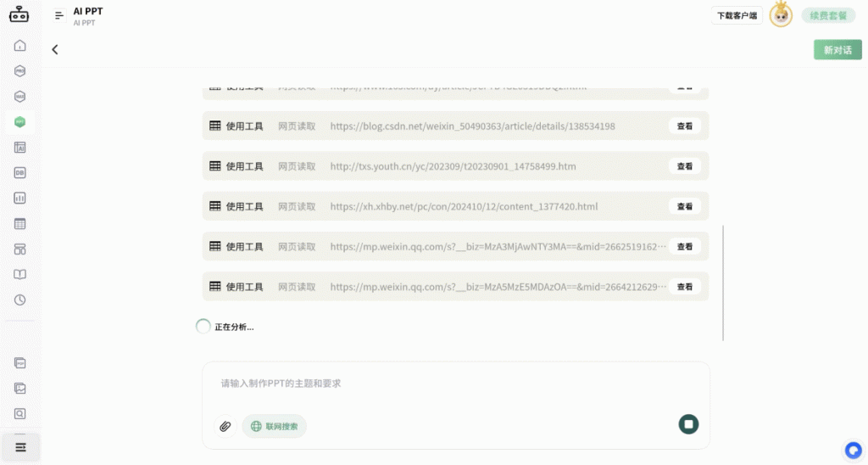Open the PRO hexagon sidebar icon
Screen dimensions: 868x465
click(20, 71)
